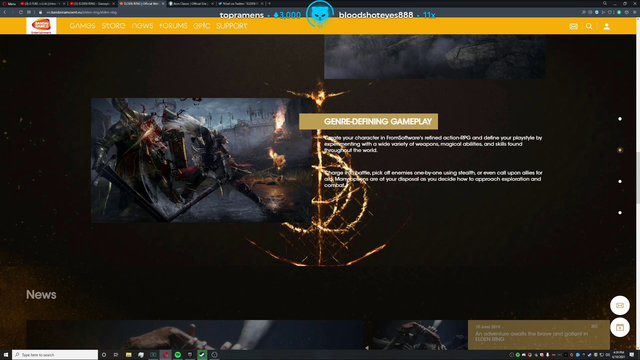Click the browser tab search magnifier
Image resolution: width=640 pixels, height=360 pixels.
[x=605, y=4]
